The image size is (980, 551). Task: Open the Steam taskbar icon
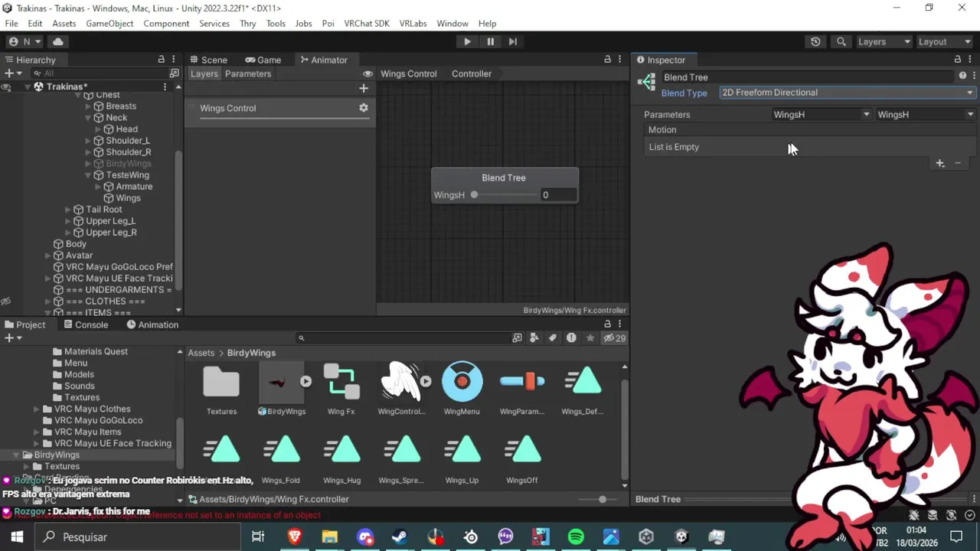[400, 537]
